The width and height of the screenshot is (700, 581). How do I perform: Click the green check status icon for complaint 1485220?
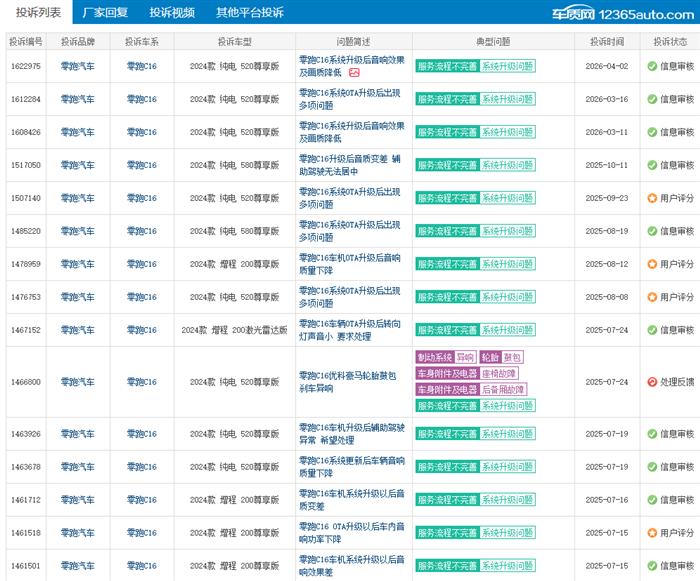click(x=652, y=231)
